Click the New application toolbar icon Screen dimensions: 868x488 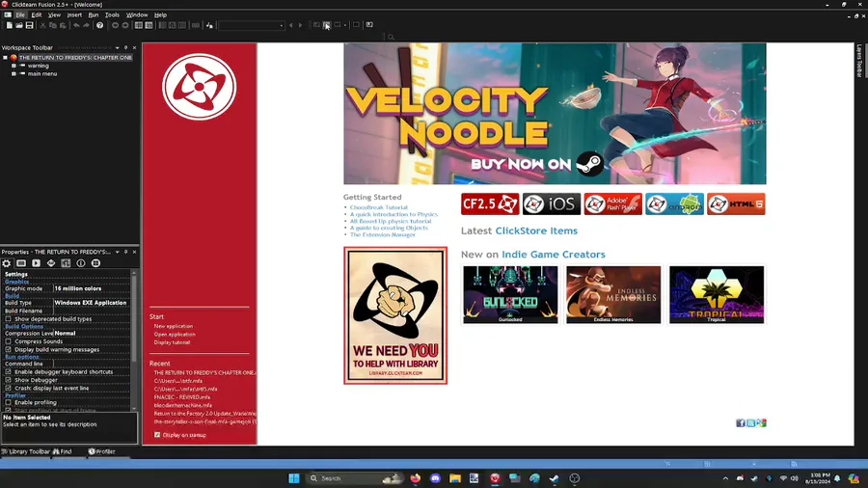click(9, 25)
